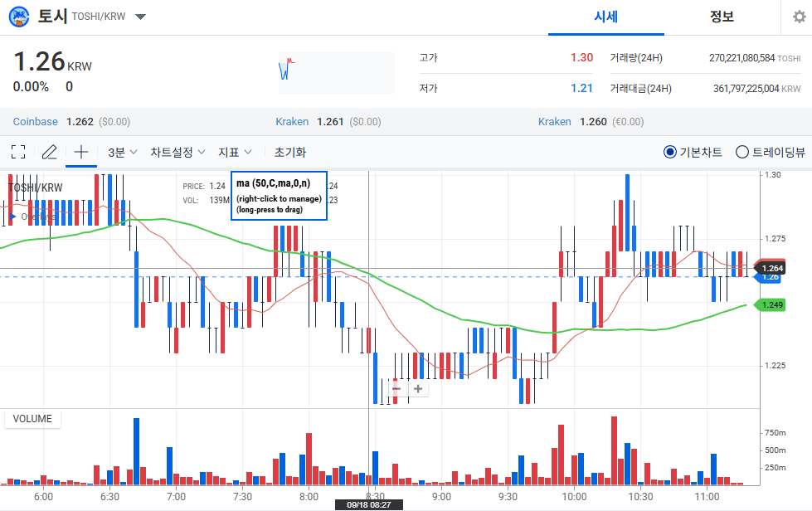The height and width of the screenshot is (511, 812).
Task: Expand the Overlays legend toggle
Action: 12,217
